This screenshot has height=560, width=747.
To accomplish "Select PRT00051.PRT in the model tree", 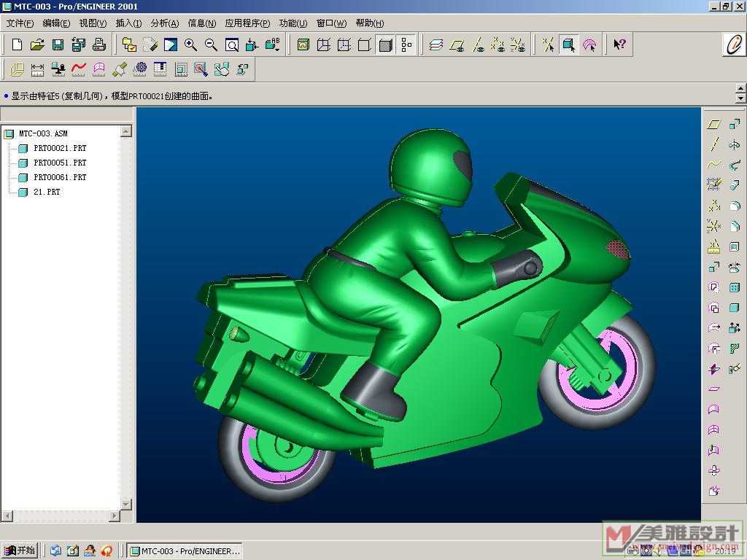I will click(60, 163).
